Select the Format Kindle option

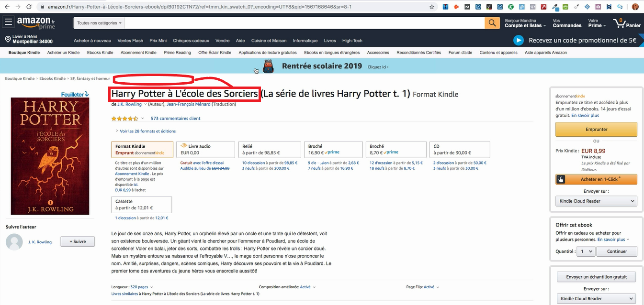point(142,150)
